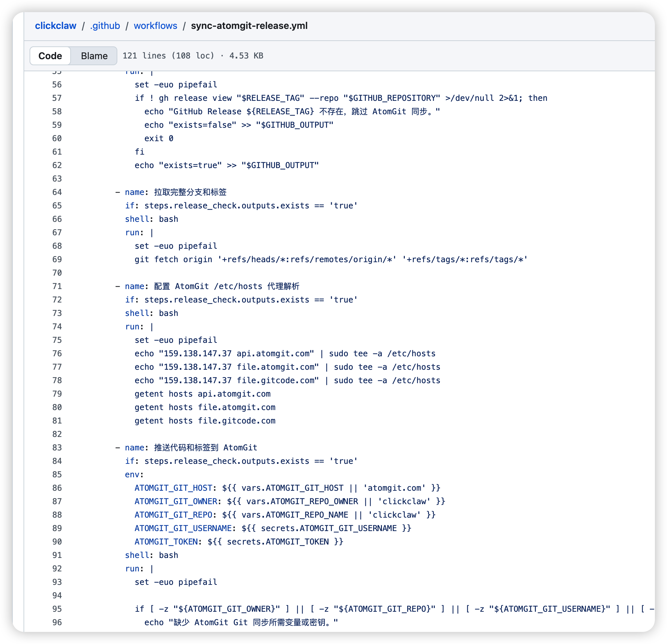Image resolution: width=667 pixels, height=644 pixels.
Task: Click the echo line for api.atomgit.com hosts entry
Action: point(285,354)
